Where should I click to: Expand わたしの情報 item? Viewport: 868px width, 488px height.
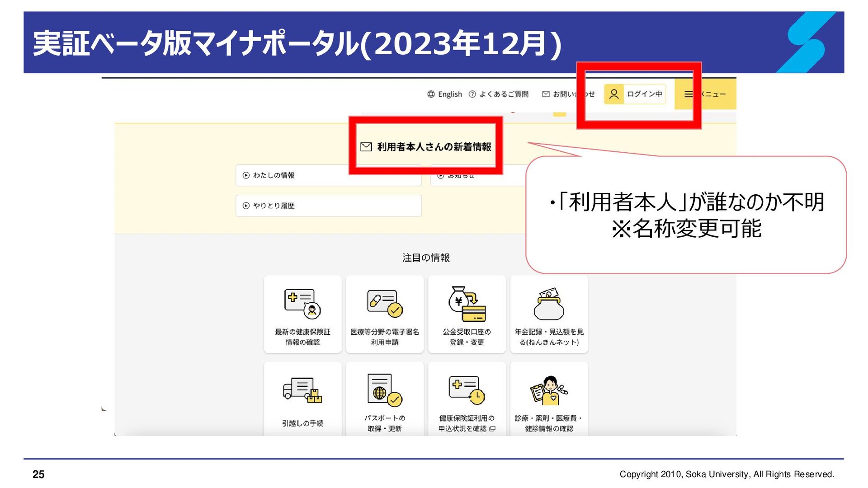pos(328,175)
